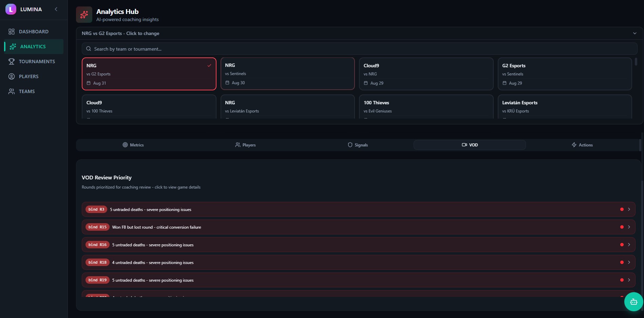Viewport: 644px width, 318px height.
Task: Click the Actions tab lightning icon
Action: click(574, 145)
